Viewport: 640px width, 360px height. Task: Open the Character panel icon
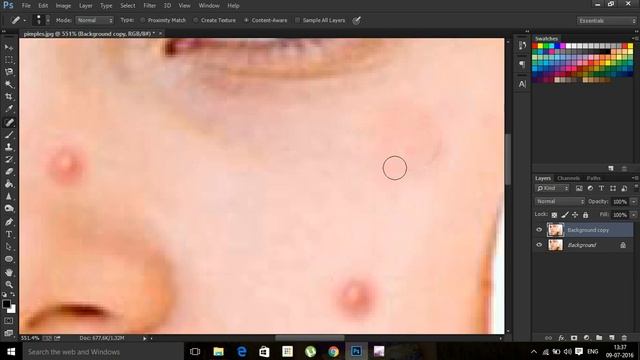click(x=522, y=84)
